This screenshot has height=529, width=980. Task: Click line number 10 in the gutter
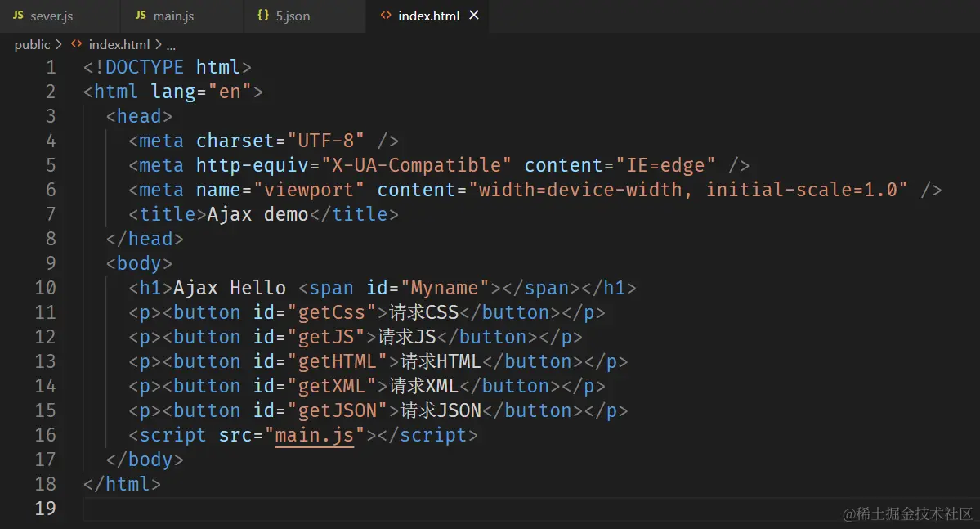click(x=46, y=288)
